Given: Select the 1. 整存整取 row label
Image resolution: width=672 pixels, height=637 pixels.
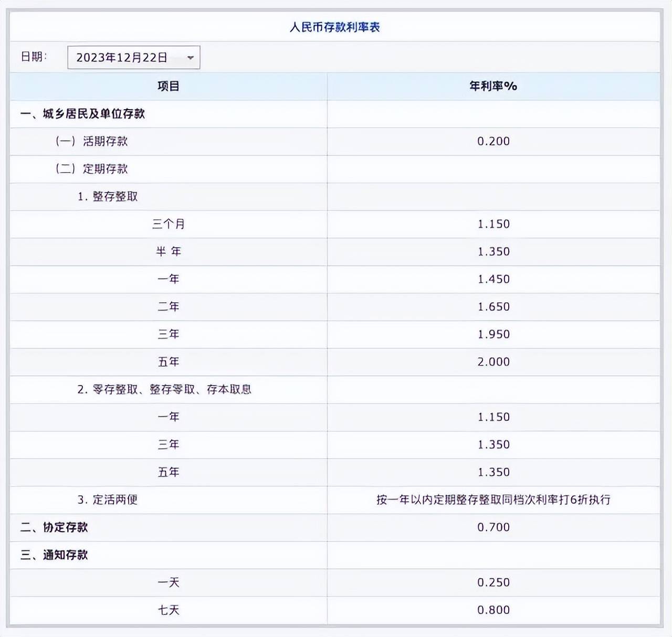Looking at the screenshot, I should [x=108, y=196].
